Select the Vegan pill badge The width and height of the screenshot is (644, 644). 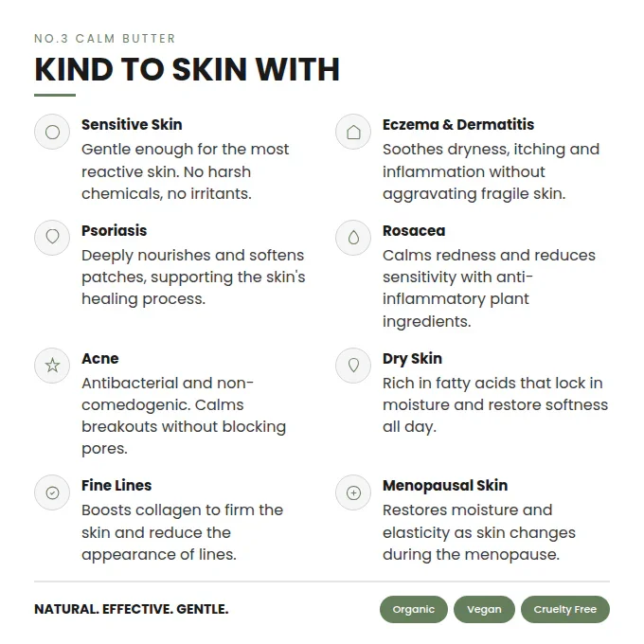(484, 609)
